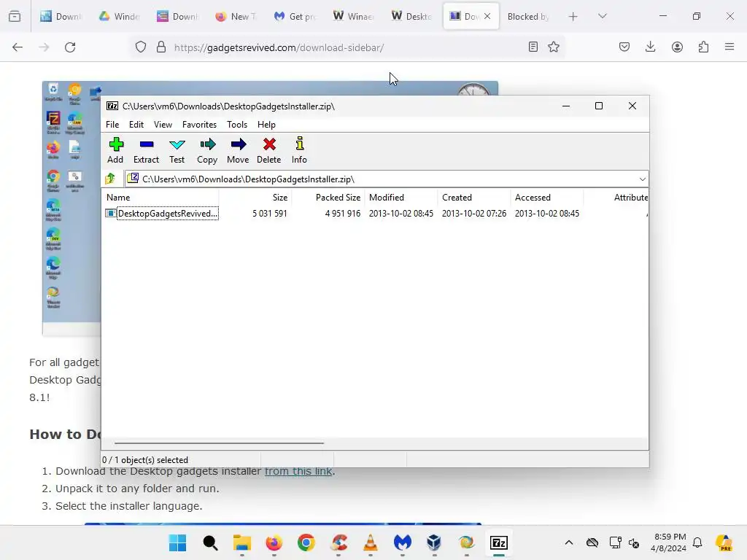Click the Add button in 7-Zip toolbar

click(x=115, y=150)
